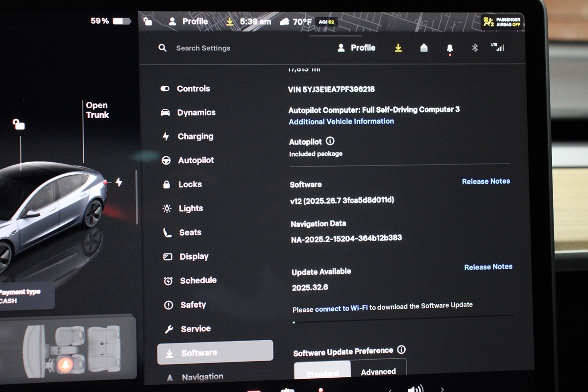The width and height of the screenshot is (588, 392).
Task: Tap the Bluetooth icon in settings header
Action: pos(474,48)
